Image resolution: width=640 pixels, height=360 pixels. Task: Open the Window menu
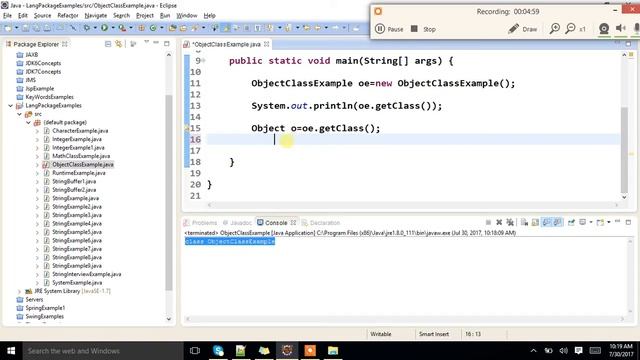click(187, 16)
